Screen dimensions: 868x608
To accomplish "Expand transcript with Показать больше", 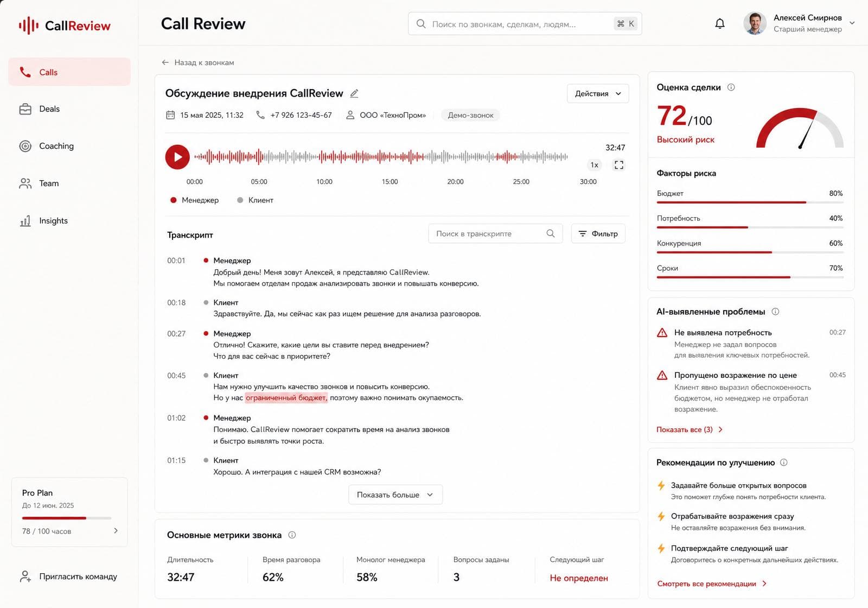I will (395, 495).
